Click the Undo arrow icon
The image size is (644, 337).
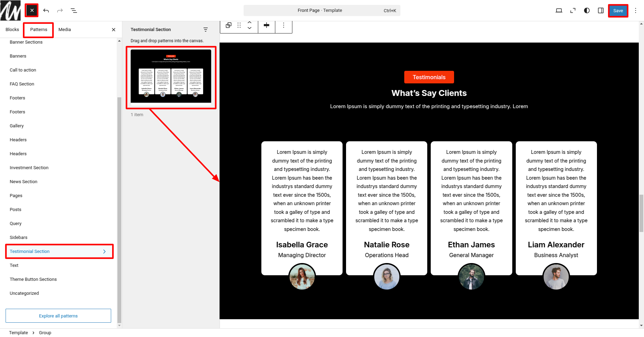click(x=46, y=10)
